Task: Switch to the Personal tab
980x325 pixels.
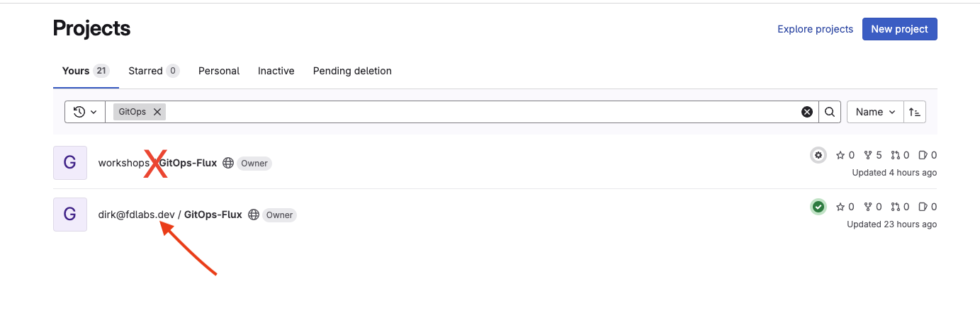Action: tap(219, 71)
